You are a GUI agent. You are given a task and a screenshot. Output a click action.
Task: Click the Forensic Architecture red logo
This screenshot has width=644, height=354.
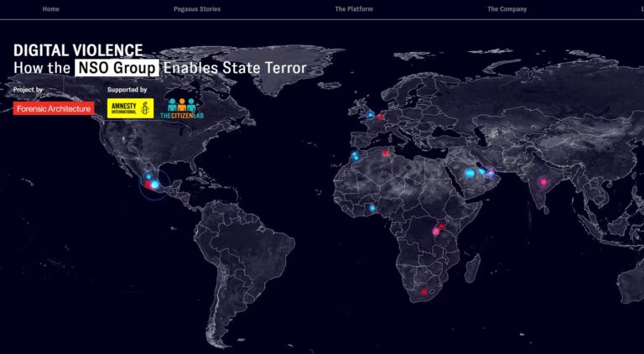[x=54, y=108]
